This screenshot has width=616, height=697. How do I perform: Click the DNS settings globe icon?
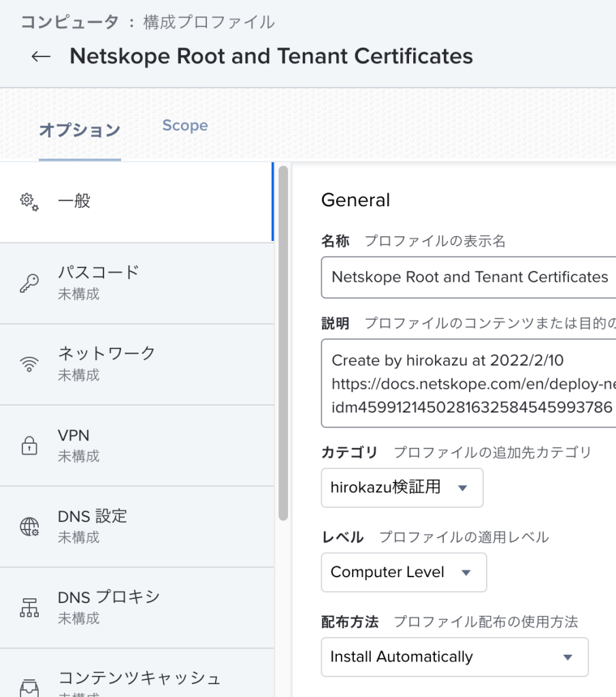point(29,526)
